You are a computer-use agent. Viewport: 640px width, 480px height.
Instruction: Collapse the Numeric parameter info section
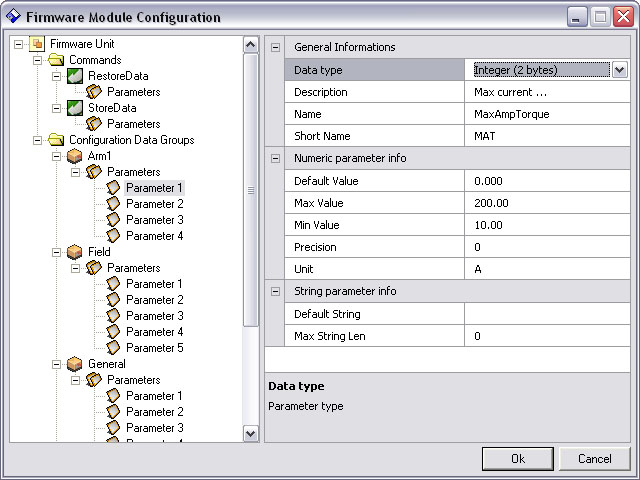pos(277,158)
